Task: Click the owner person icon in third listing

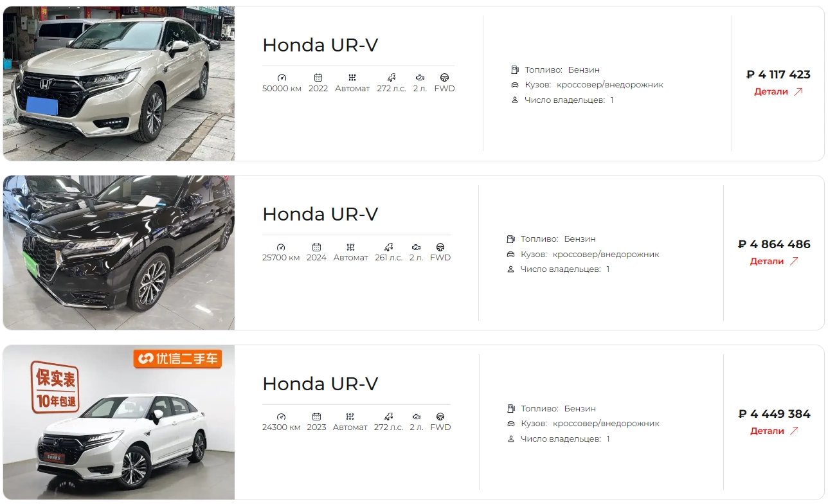Action: 511,438
